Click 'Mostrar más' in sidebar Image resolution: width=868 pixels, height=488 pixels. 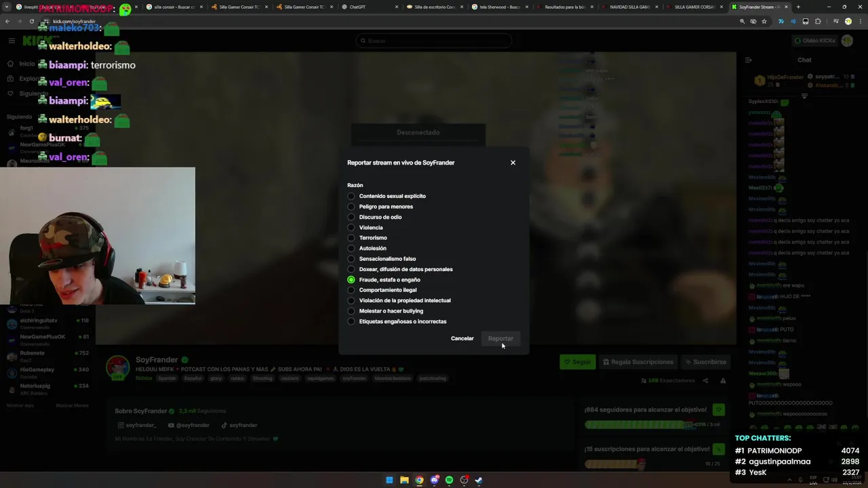point(20,405)
